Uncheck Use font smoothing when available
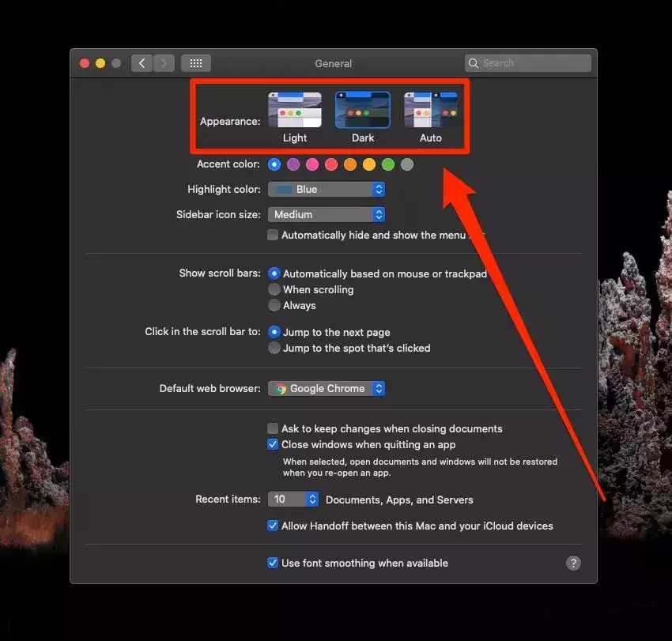This screenshot has height=641, width=672. pyautogui.click(x=273, y=563)
